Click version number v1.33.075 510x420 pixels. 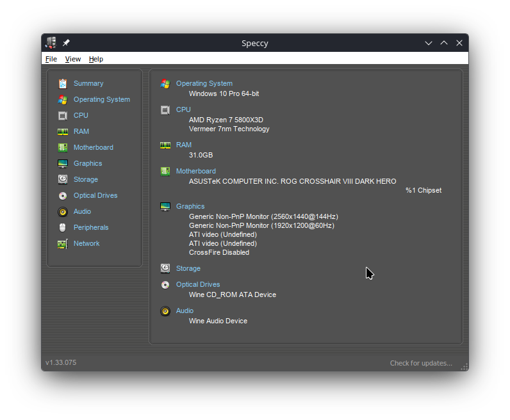coord(61,362)
